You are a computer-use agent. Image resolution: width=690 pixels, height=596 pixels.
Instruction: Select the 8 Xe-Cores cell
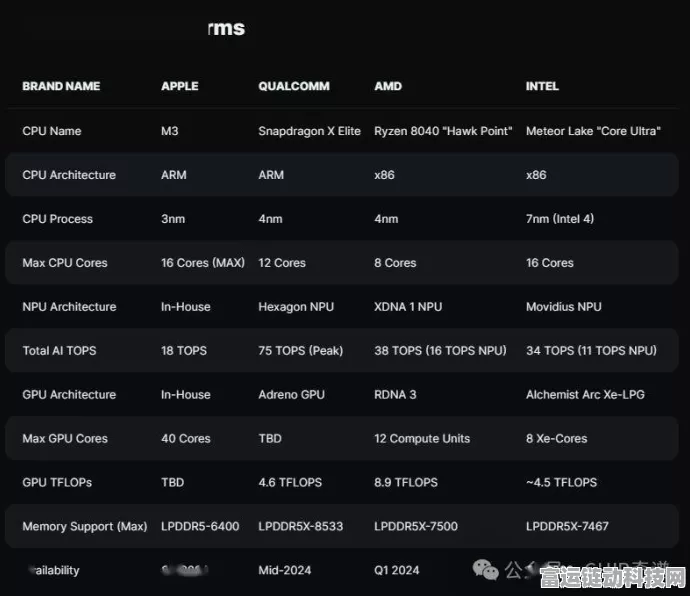coord(557,439)
